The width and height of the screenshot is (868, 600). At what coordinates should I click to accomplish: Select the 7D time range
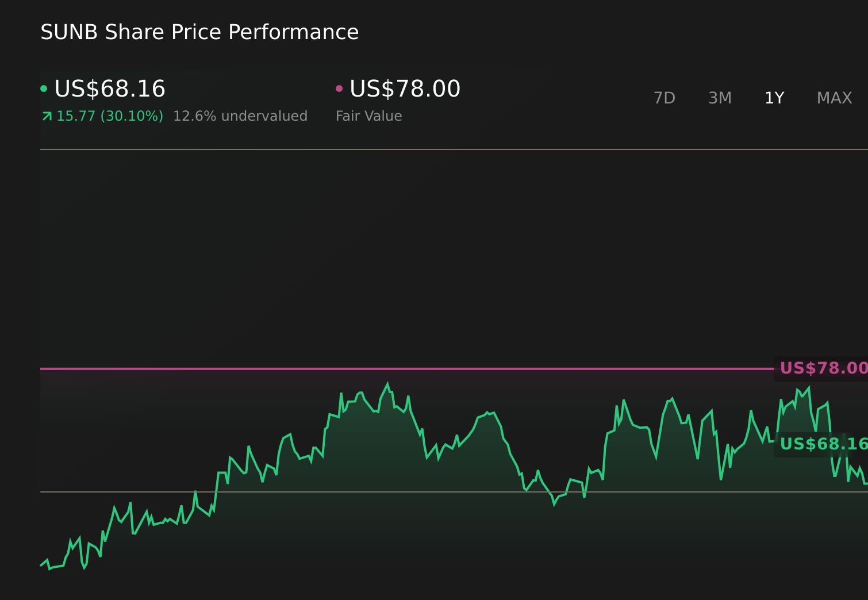tap(665, 98)
